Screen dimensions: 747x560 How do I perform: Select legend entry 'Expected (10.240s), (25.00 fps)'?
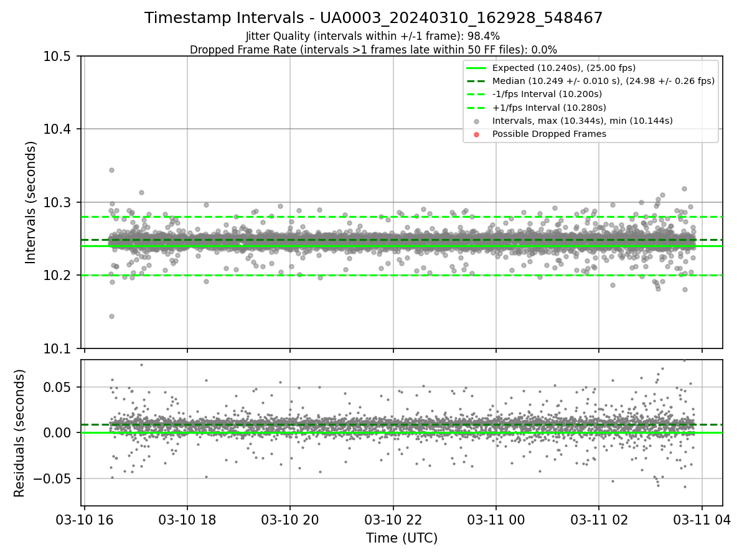tap(564, 68)
